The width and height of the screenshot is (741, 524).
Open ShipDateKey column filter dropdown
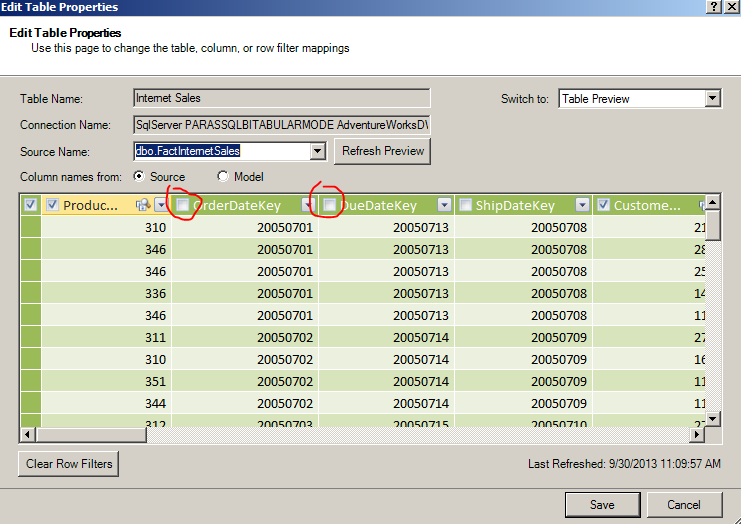point(582,205)
